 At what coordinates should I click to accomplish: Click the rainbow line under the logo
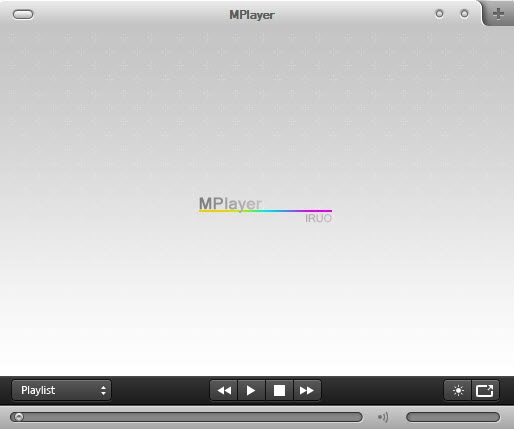(265, 211)
